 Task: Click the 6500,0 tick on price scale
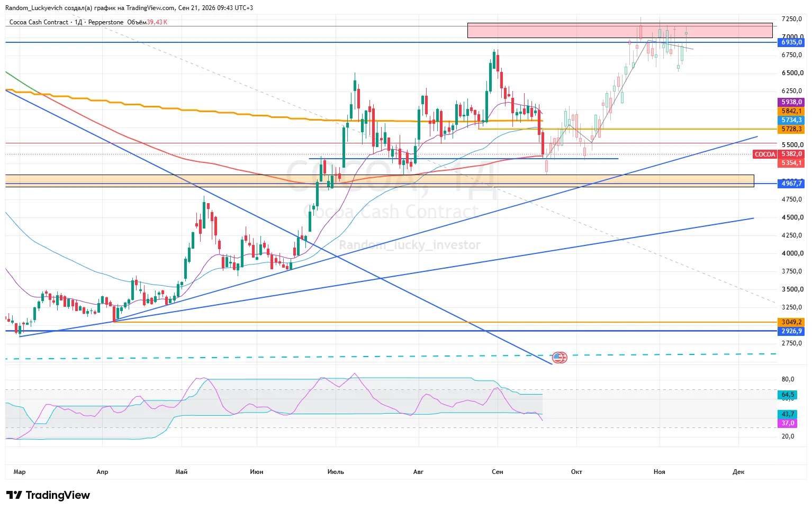pos(792,73)
